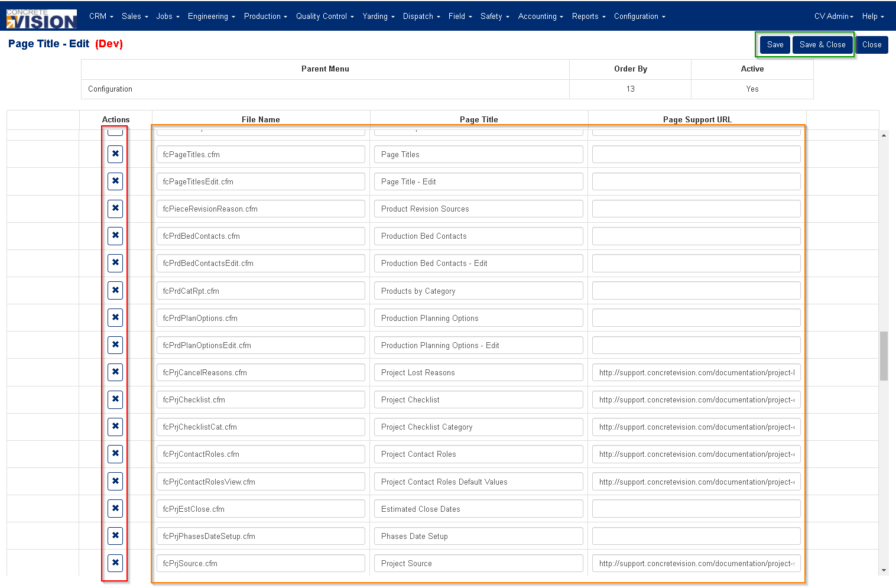Expand the Yarding menu

click(x=378, y=17)
